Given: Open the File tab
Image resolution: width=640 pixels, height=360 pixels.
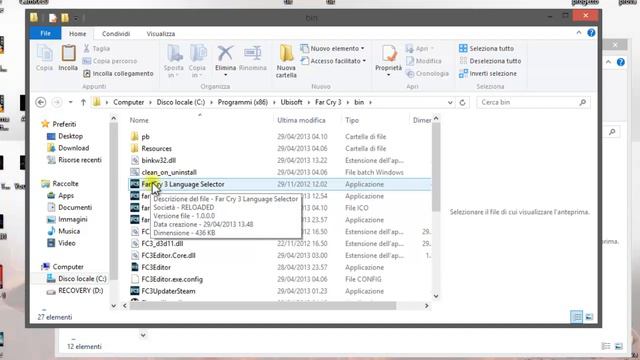Looking at the screenshot, I should coord(45,33).
